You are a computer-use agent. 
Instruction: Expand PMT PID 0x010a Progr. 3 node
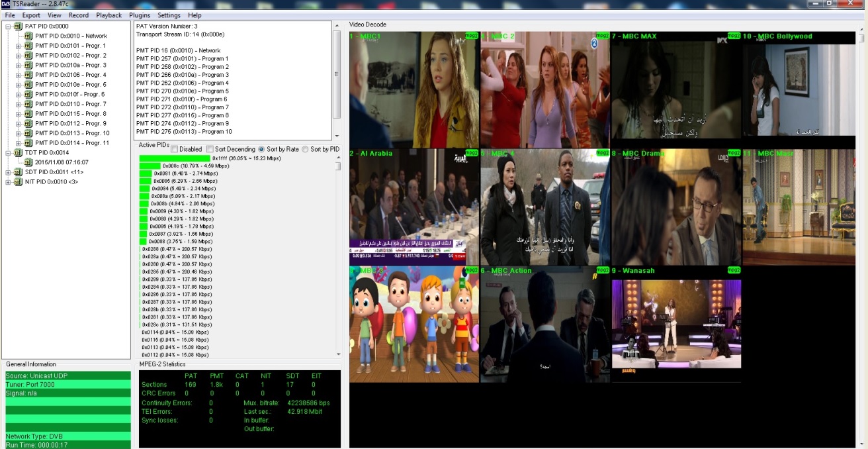pos(19,65)
